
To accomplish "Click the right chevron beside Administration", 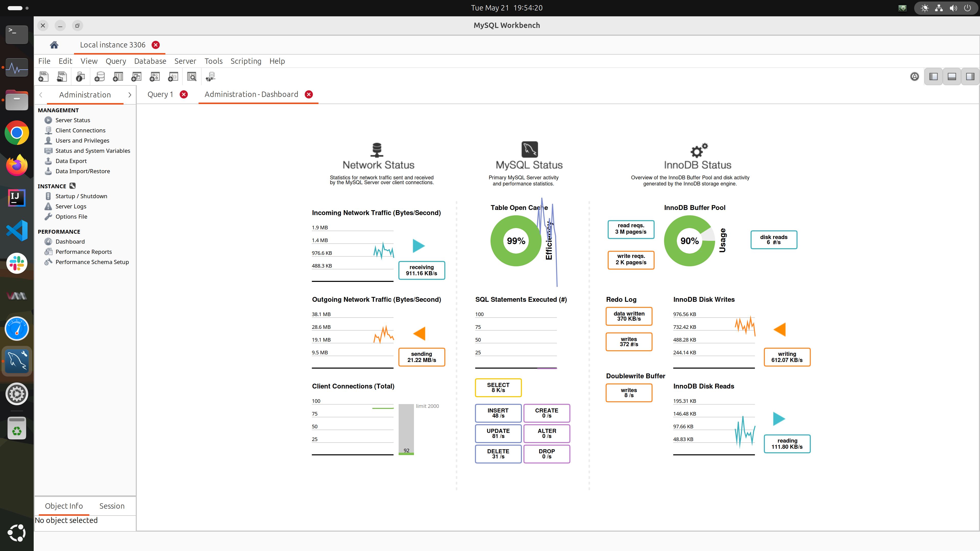I will coord(130,95).
